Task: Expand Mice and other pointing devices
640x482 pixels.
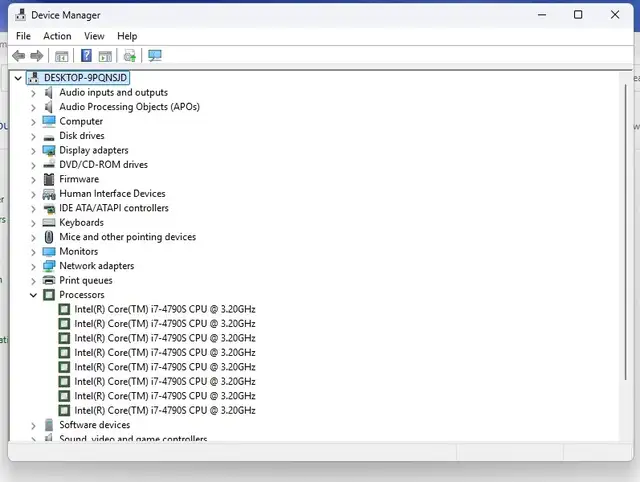Action: 33,238
